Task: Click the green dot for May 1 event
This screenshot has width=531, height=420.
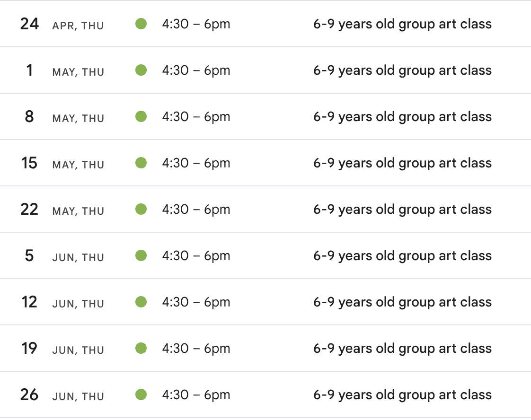Action: click(x=141, y=70)
